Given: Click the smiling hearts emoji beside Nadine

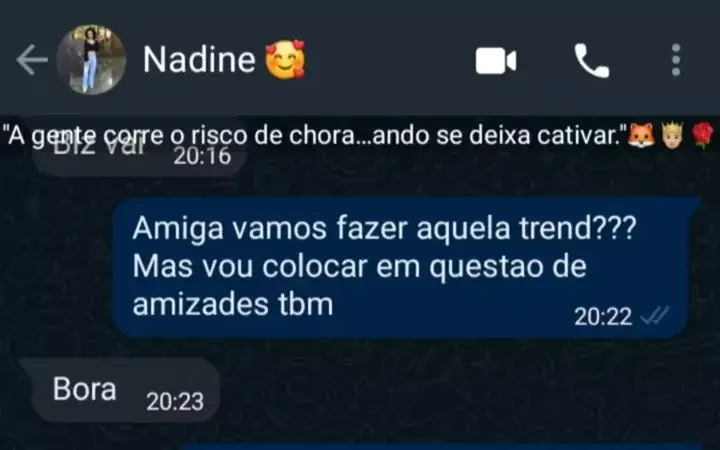Looking at the screenshot, I should pyautogui.click(x=285, y=59).
